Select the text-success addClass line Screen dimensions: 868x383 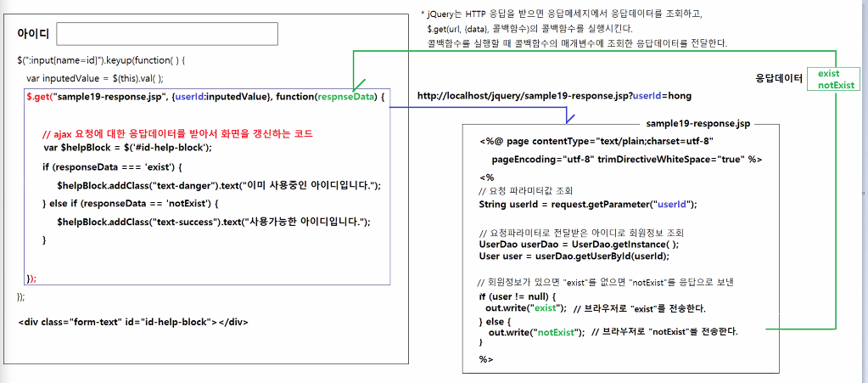[x=213, y=222]
